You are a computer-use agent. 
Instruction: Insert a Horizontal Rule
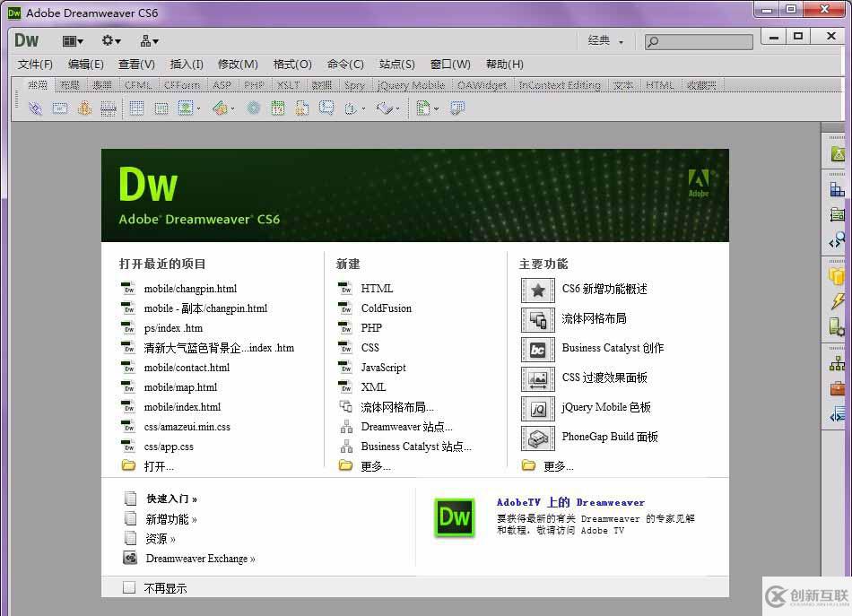click(109, 108)
